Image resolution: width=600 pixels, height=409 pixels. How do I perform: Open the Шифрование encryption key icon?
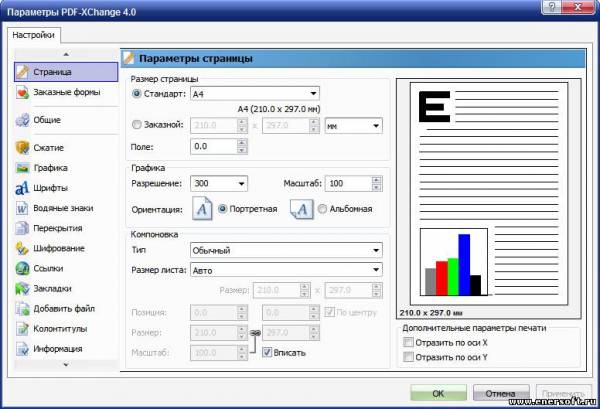point(22,248)
